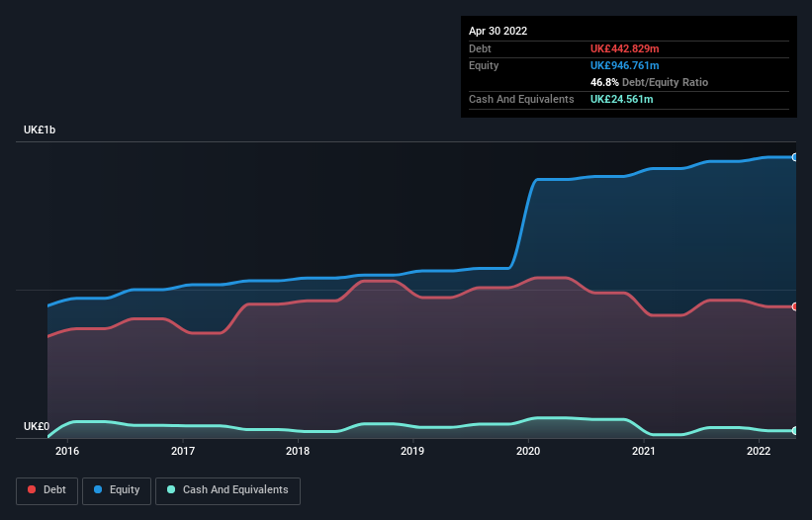Select the 2020 x-axis label
Image resolution: width=812 pixels, height=520 pixels.
pos(528,451)
